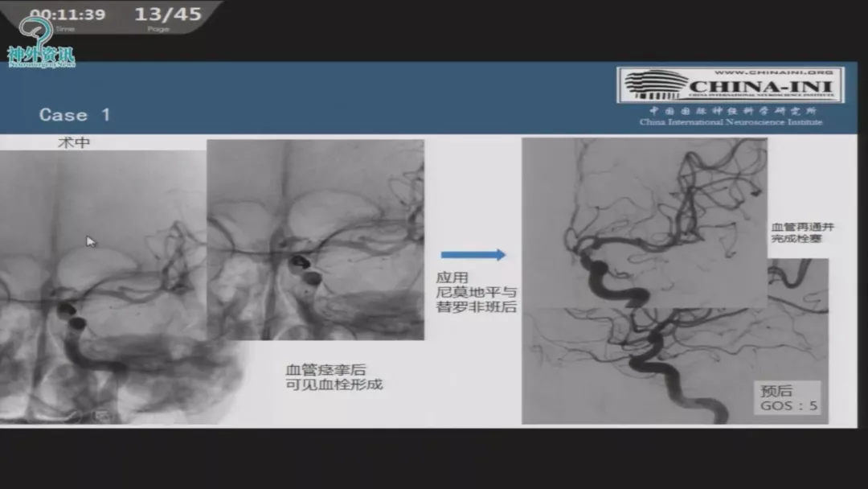The width and height of the screenshot is (868, 489).
Task: Select the upper post-treatment angiogram image
Action: coord(645,223)
